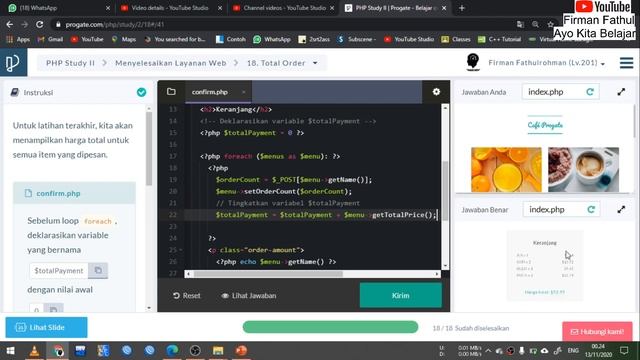
Task: Open the C++ Tutorial bookmark
Action: pos(500,39)
